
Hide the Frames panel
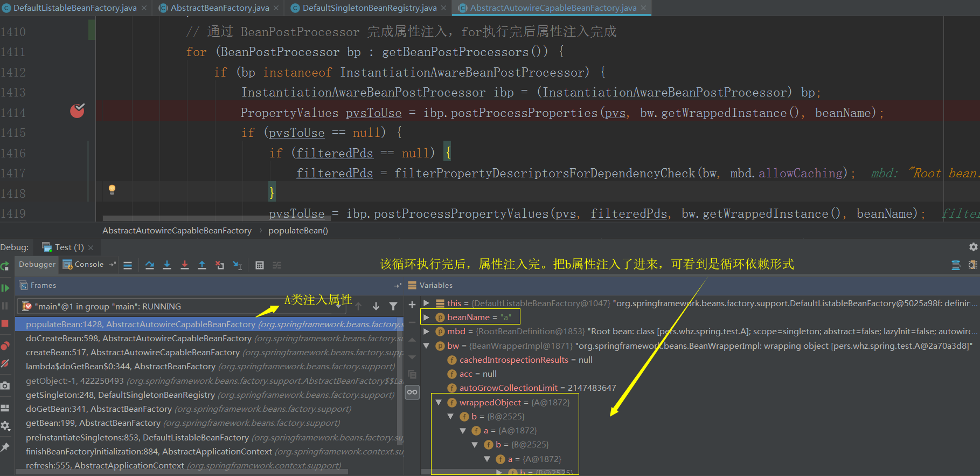pyautogui.click(x=398, y=286)
